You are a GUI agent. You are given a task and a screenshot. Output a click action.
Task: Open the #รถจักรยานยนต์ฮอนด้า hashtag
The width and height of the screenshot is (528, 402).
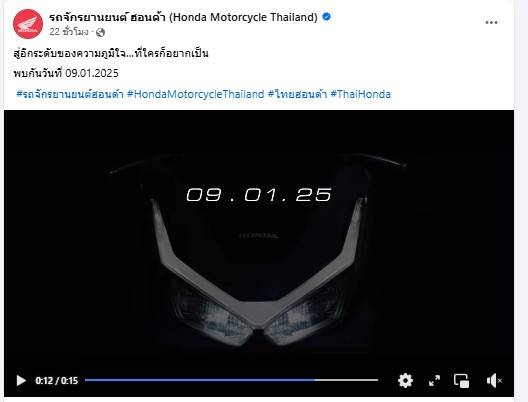coord(70,94)
